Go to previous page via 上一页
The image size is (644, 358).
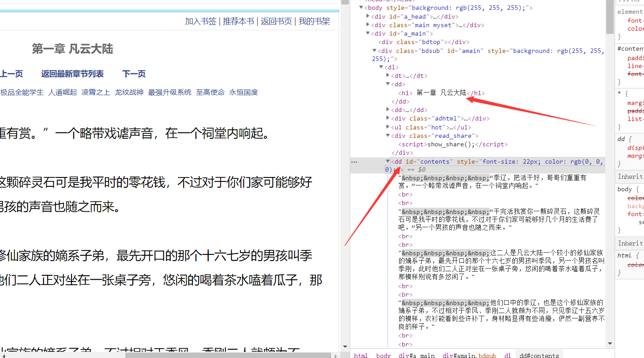(x=12, y=74)
